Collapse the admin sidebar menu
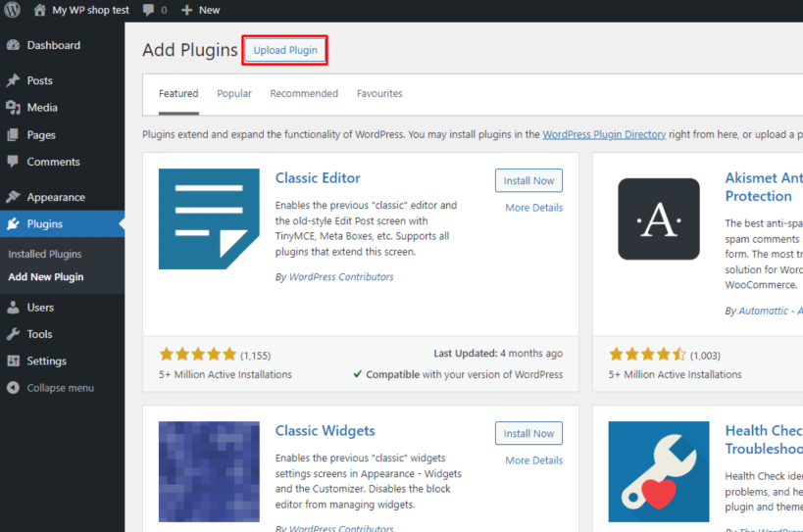This screenshot has height=532, width=803. click(60, 388)
